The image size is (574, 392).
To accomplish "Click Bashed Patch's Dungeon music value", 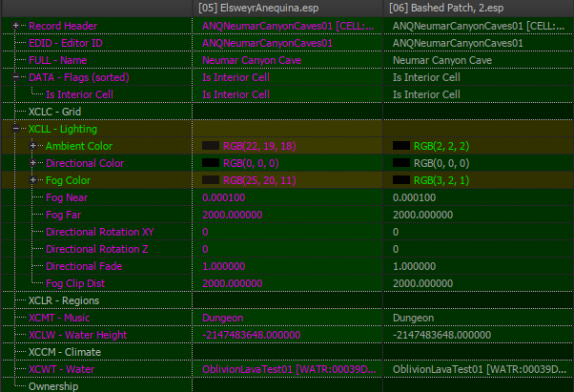I will point(413,318).
